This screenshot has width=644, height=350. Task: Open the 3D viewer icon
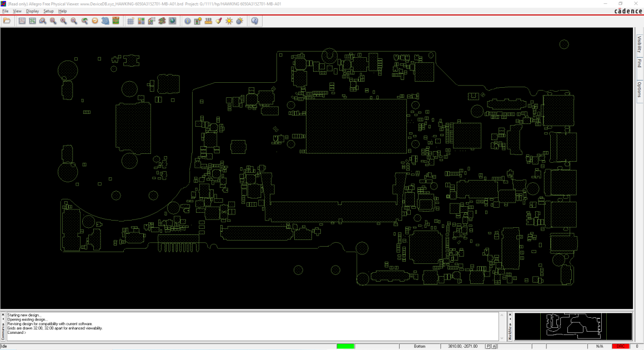[105, 21]
